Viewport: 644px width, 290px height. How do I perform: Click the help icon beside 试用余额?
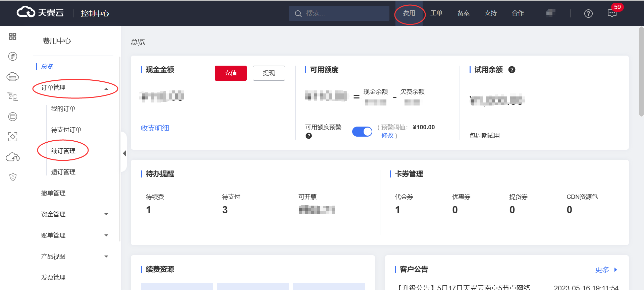512,70
